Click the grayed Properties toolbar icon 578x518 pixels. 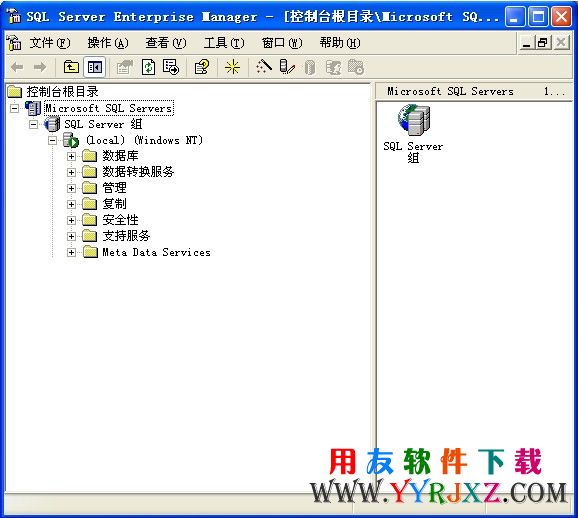(x=125, y=67)
